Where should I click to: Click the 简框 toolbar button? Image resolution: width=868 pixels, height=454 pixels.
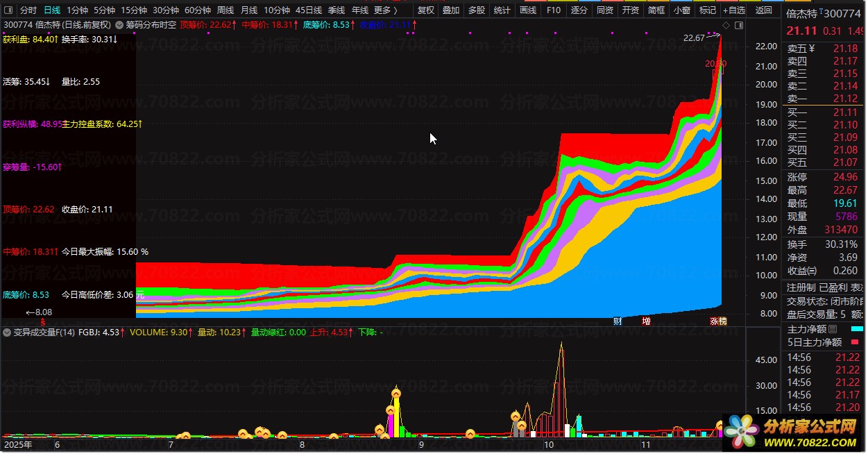pos(656,10)
